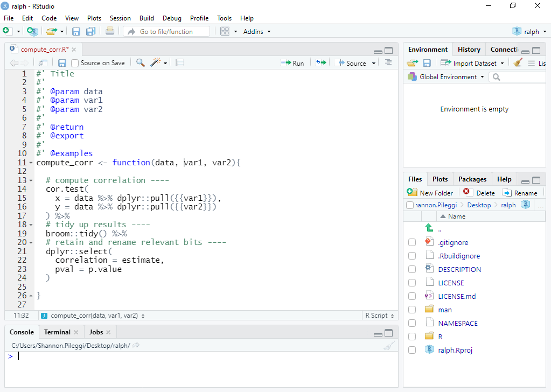Clear the environment with the broom icon
551x392 pixels.
[518, 63]
